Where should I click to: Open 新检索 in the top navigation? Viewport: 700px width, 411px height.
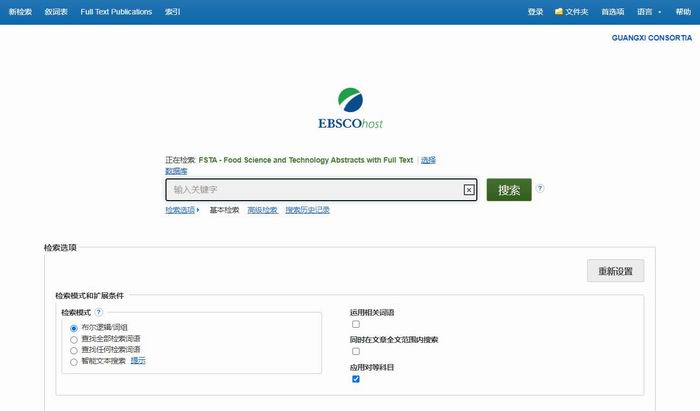pos(21,12)
